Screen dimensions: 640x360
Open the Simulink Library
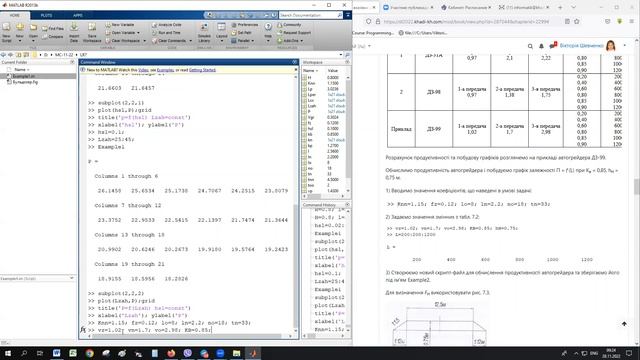(x=204, y=32)
